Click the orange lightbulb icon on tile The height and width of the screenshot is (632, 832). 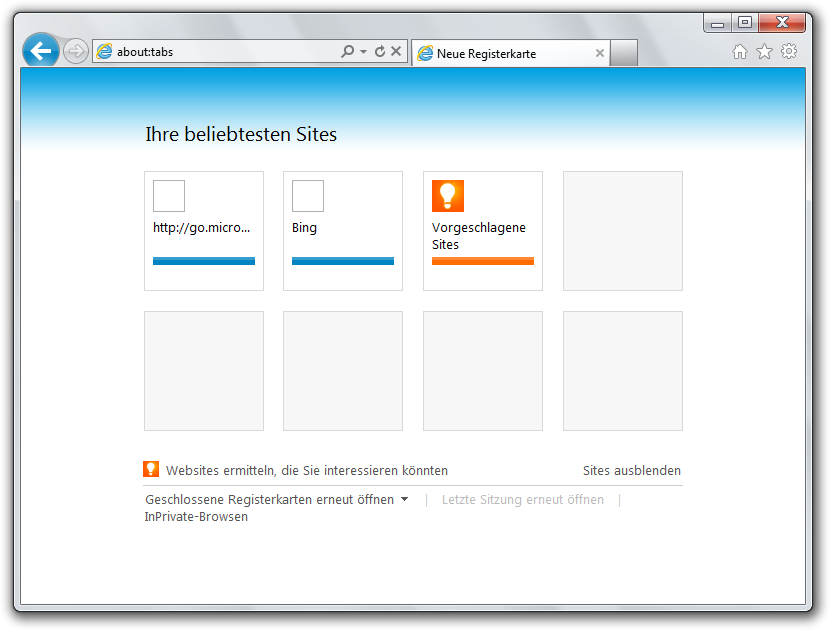point(448,196)
